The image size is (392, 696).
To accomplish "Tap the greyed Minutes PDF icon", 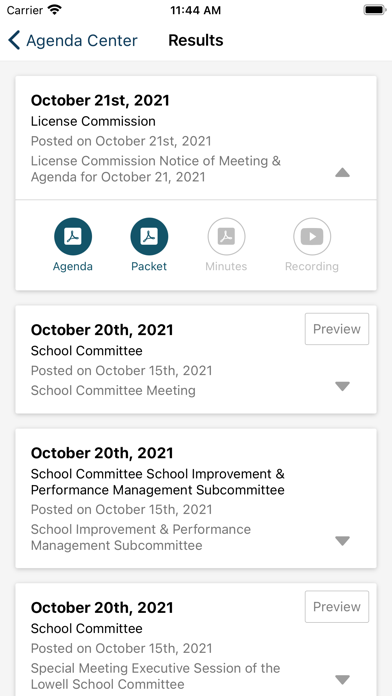I will (226, 237).
